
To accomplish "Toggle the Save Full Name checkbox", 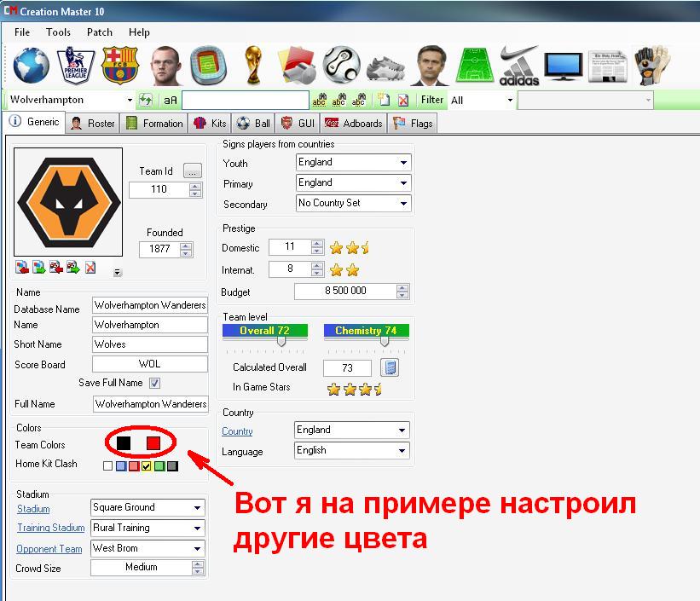I will coord(154,383).
